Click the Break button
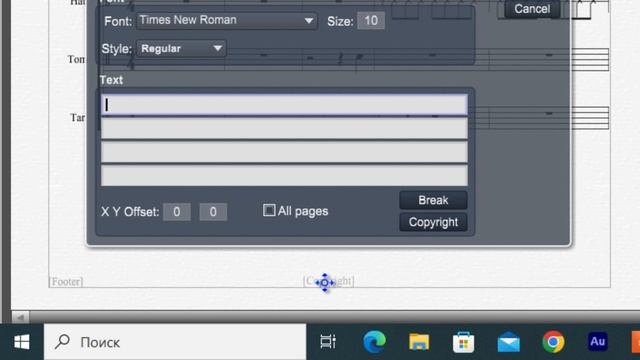Image resolution: width=640 pixels, height=360 pixels. (433, 200)
